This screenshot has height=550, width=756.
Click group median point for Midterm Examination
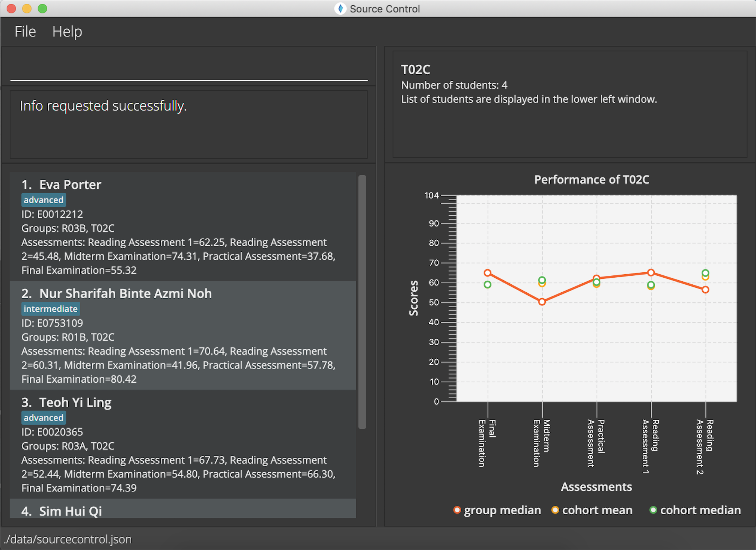click(x=542, y=302)
